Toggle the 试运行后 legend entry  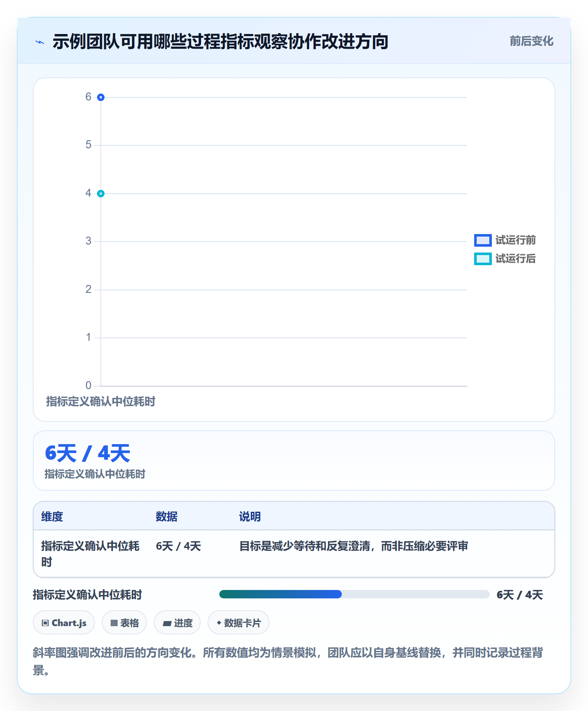pyautogui.click(x=505, y=259)
